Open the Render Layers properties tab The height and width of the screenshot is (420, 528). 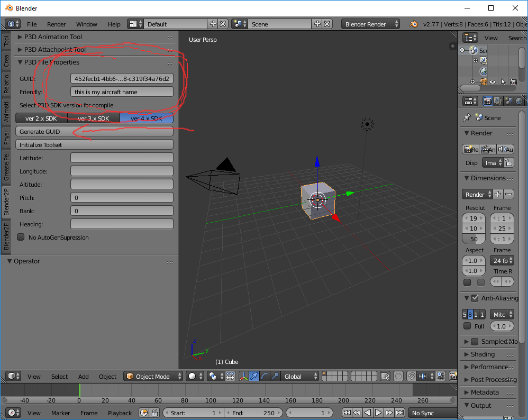498,101
